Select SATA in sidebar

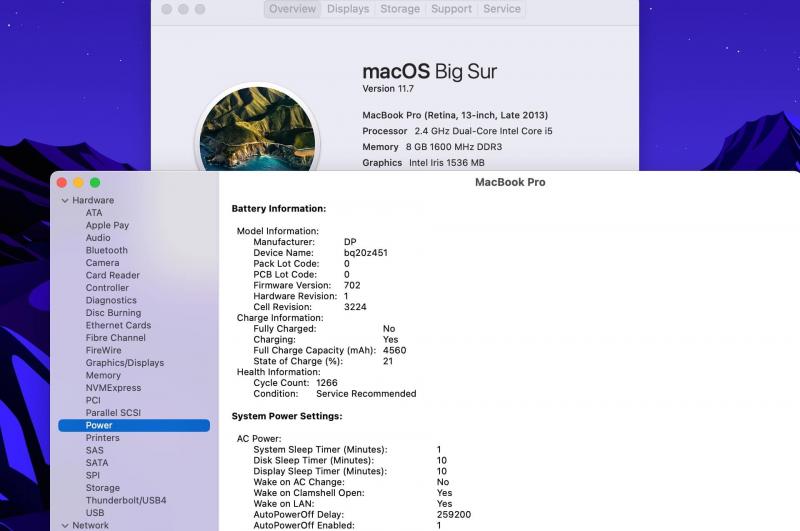click(x=97, y=463)
